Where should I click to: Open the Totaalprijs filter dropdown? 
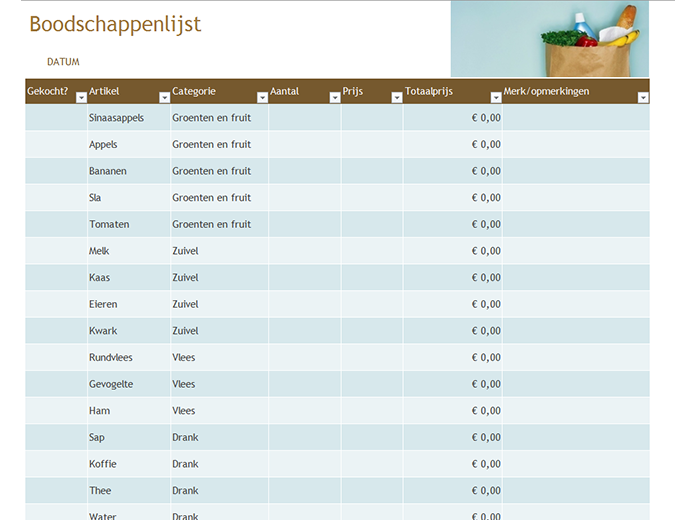coord(495,98)
